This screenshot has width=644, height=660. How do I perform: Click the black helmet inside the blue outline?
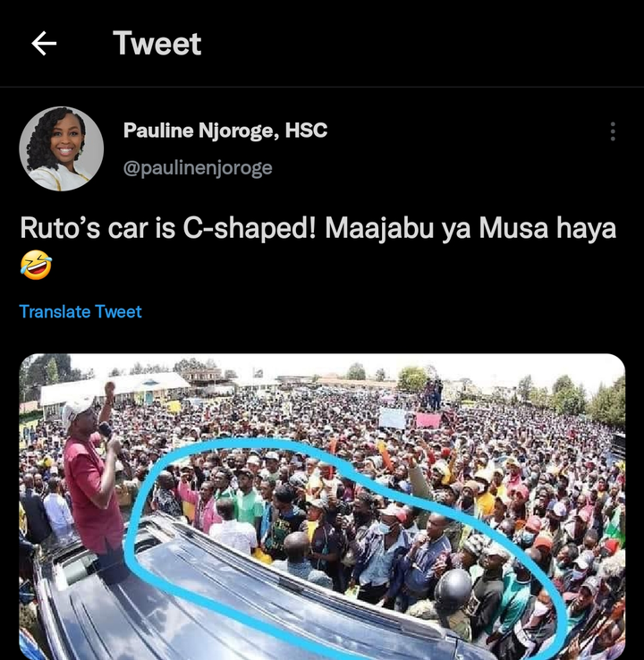click(453, 588)
